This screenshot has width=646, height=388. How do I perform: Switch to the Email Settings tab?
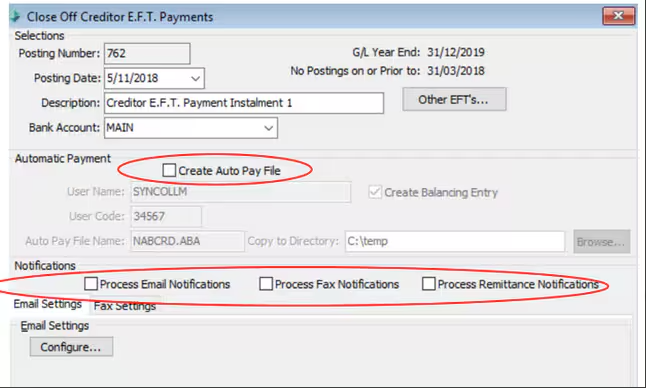(x=48, y=304)
